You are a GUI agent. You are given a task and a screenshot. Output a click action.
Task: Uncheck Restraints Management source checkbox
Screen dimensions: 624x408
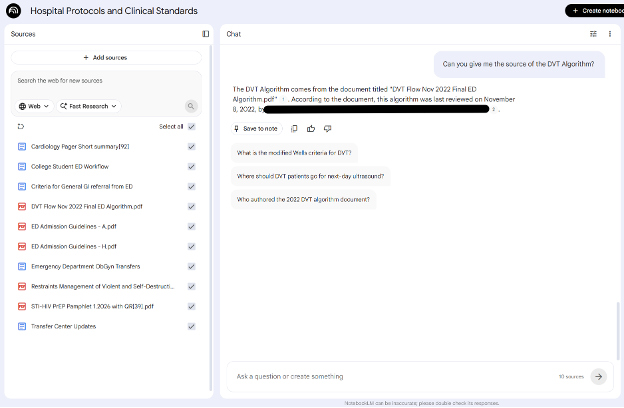191,286
